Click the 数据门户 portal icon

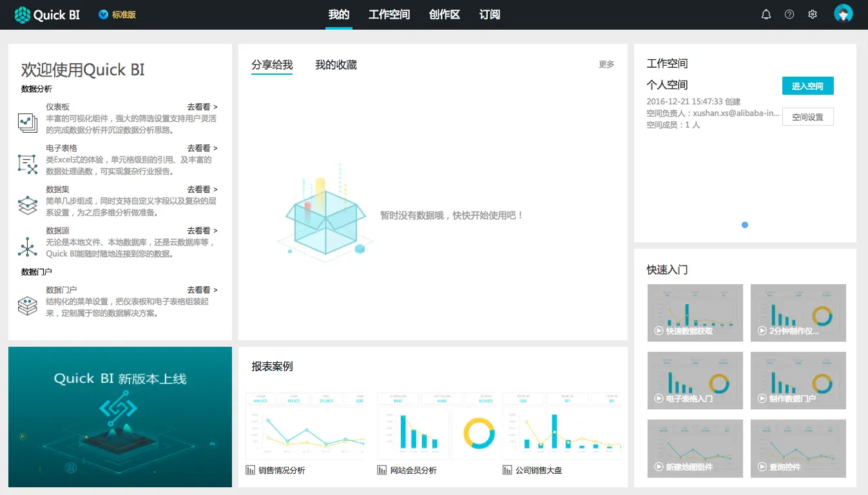pyautogui.click(x=28, y=306)
